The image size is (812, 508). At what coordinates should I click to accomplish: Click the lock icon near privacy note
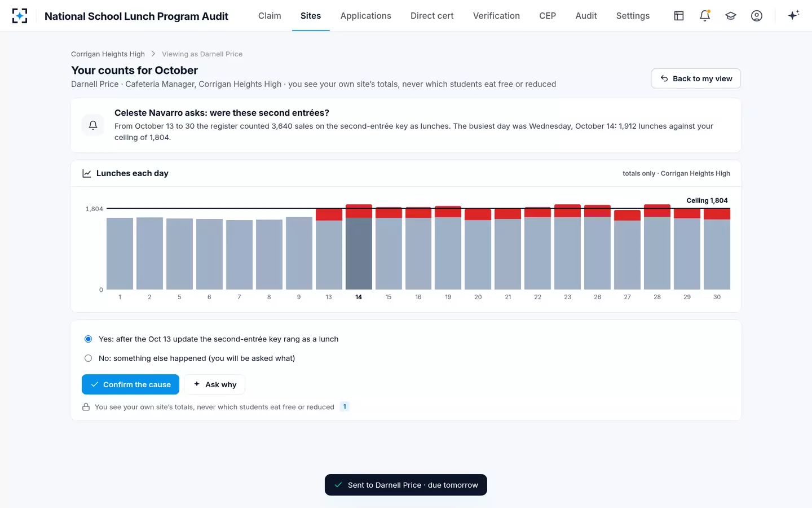tap(86, 407)
